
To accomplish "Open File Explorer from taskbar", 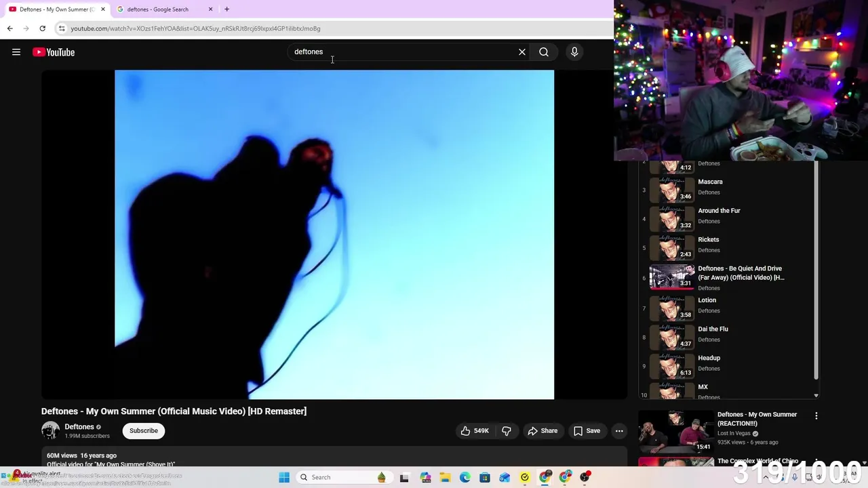I will point(445,477).
